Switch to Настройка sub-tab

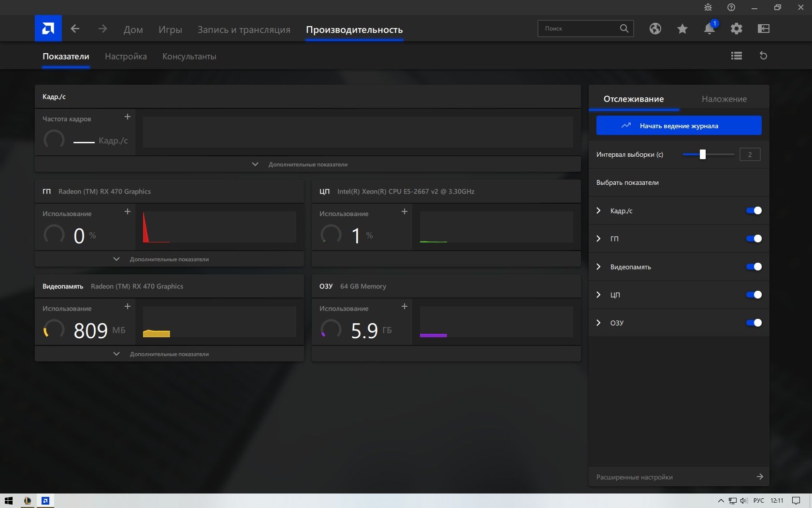[126, 56]
